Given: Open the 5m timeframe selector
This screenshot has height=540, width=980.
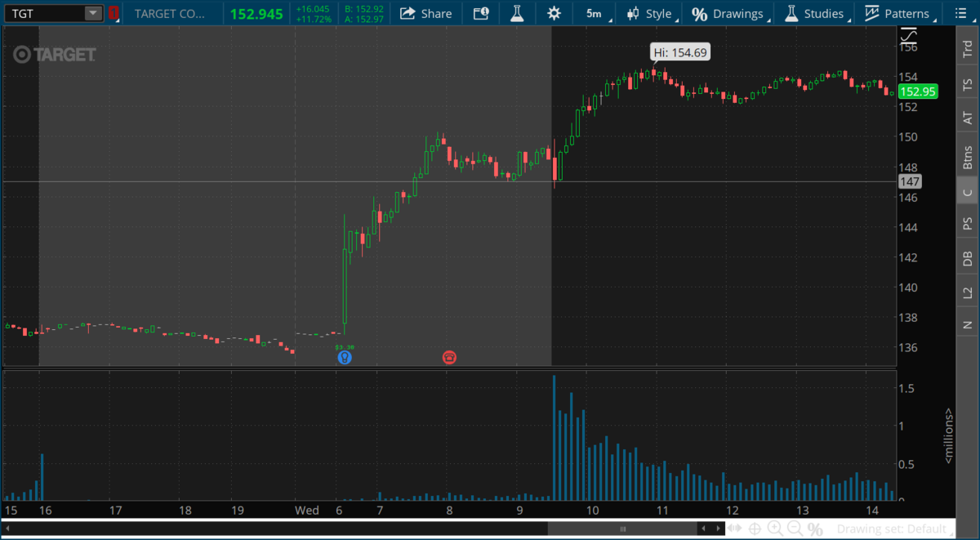Looking at the screenshot, I should coord(594,13).
